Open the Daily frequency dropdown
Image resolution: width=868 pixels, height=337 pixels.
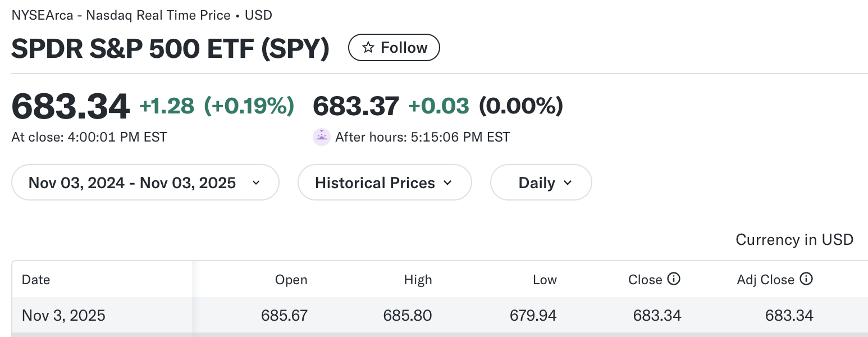pos(541,183)
